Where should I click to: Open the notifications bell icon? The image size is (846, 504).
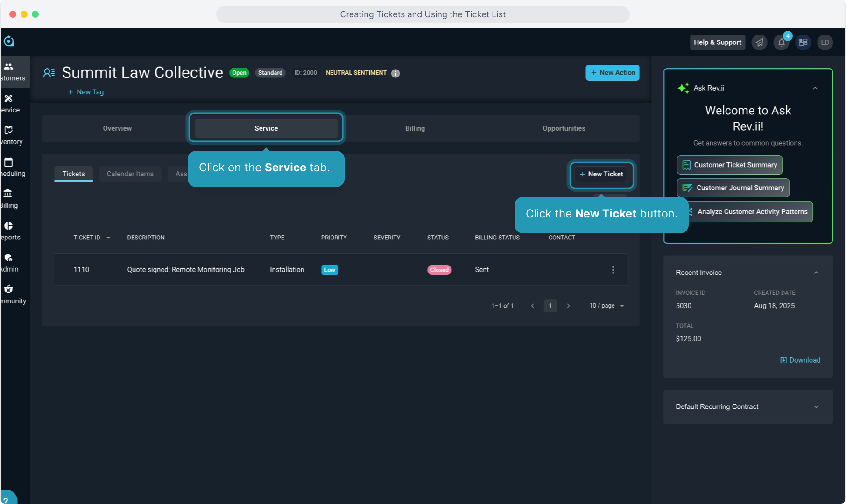(781, 42)
